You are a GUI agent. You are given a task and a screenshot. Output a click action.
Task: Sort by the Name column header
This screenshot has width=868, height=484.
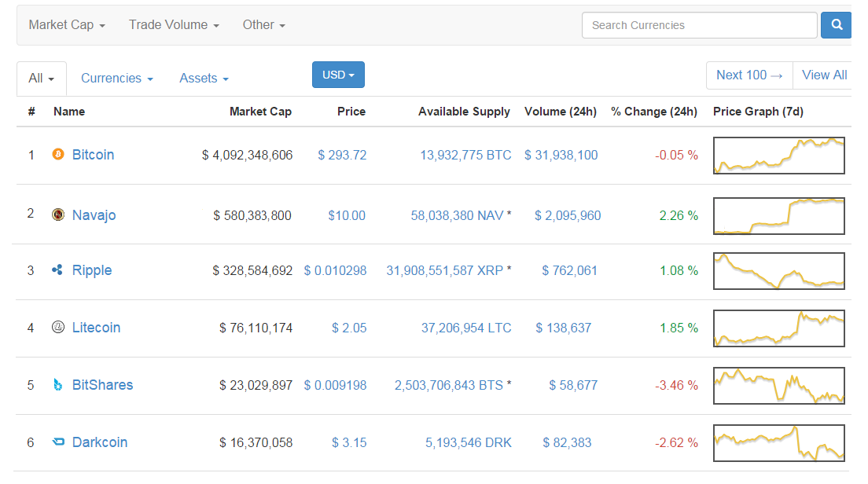coord(69,112)
